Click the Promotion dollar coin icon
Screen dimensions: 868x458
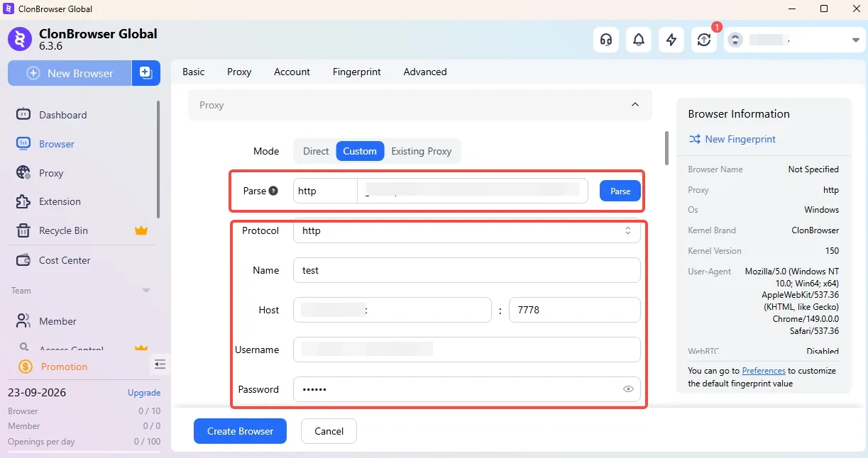[x=26, y=367]
